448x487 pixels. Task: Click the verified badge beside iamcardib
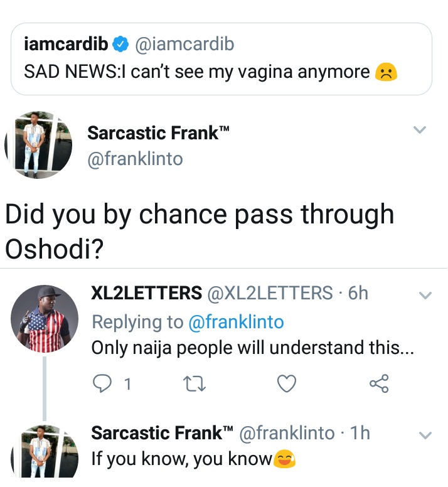(121, 44)
